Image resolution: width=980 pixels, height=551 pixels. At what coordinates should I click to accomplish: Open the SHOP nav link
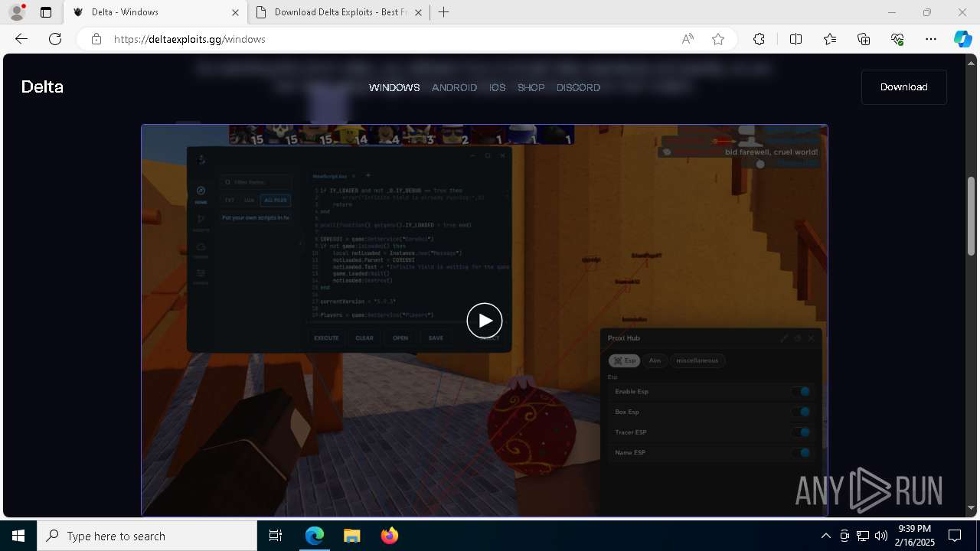coord(531,87)
